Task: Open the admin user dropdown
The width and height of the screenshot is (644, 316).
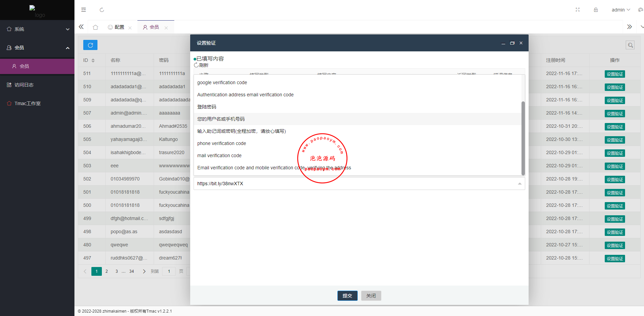Action: pos(620,10)
